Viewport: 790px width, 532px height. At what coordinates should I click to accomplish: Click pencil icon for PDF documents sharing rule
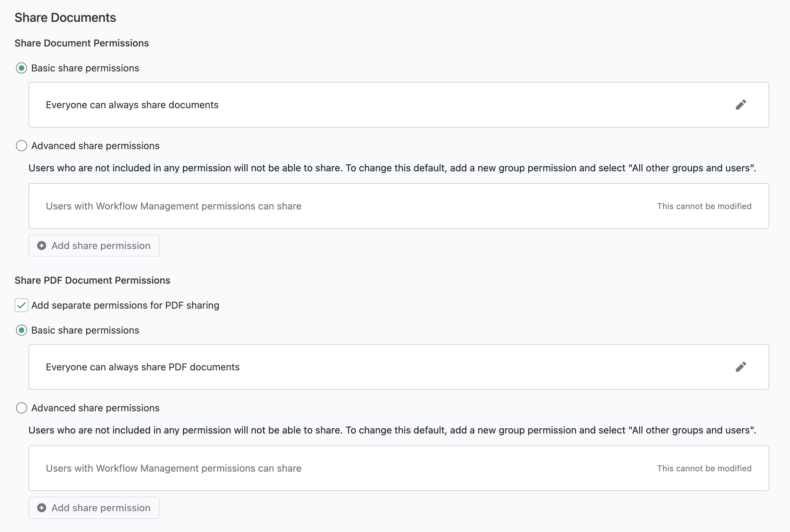[x=741, y=367]
